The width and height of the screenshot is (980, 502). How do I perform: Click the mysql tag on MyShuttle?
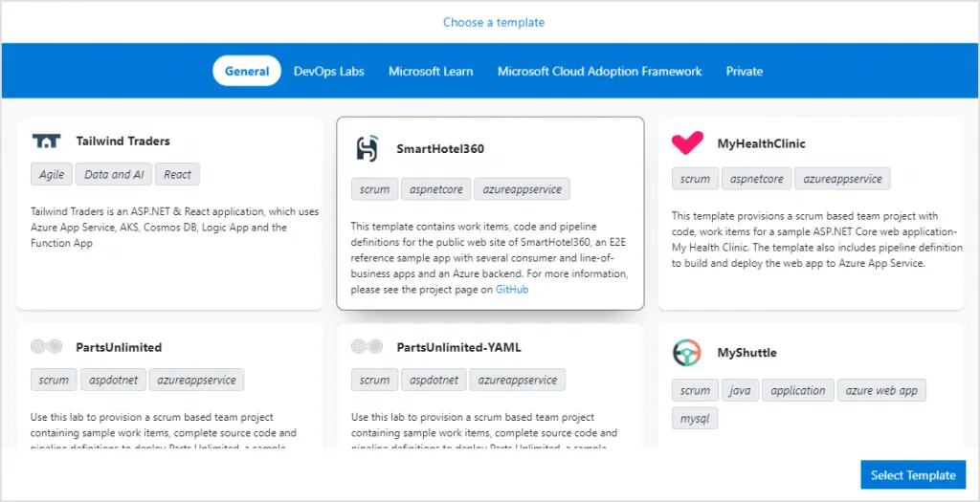pos(695,419)
